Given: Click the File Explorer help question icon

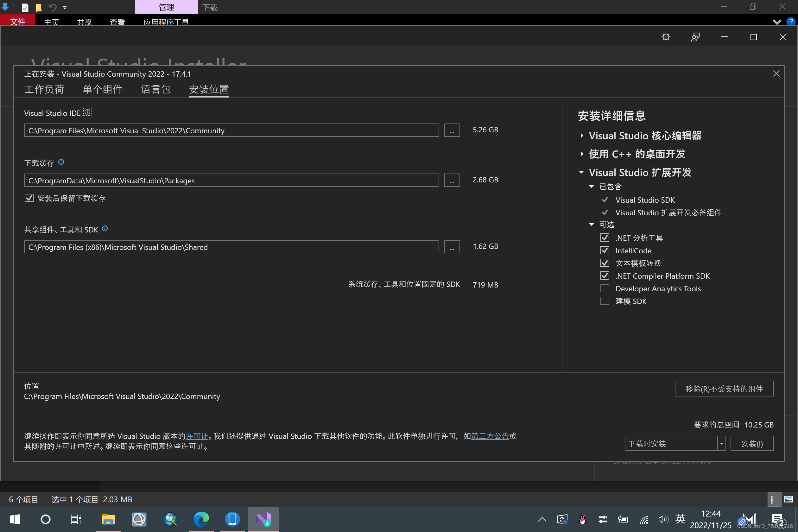Looking at the screenshot, I should [790, 22].
